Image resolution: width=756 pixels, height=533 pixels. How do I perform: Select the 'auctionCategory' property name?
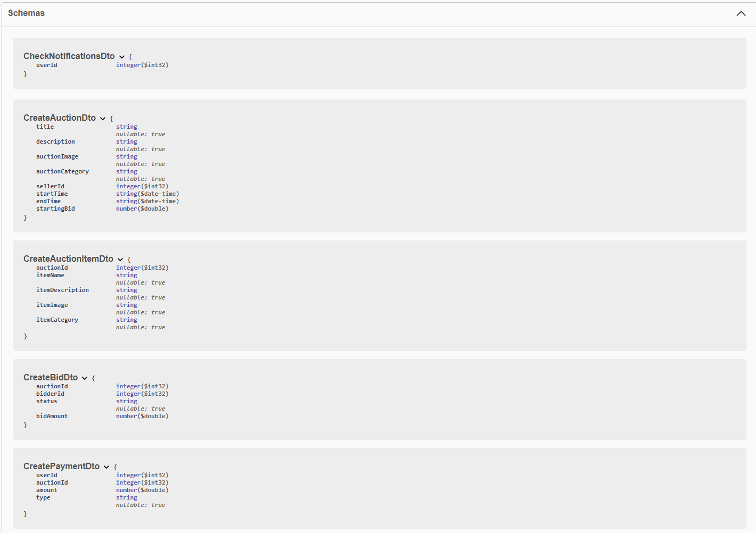point(62,171)
